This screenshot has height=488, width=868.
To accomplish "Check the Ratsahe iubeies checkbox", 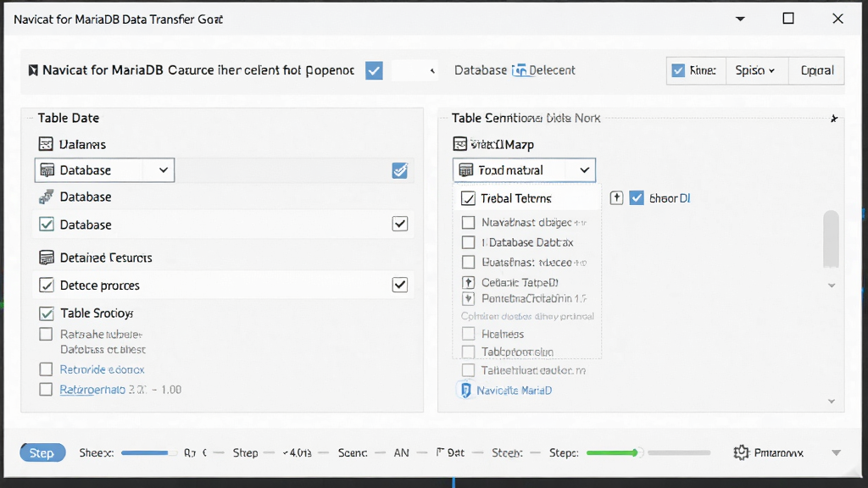I will point(46,334).
